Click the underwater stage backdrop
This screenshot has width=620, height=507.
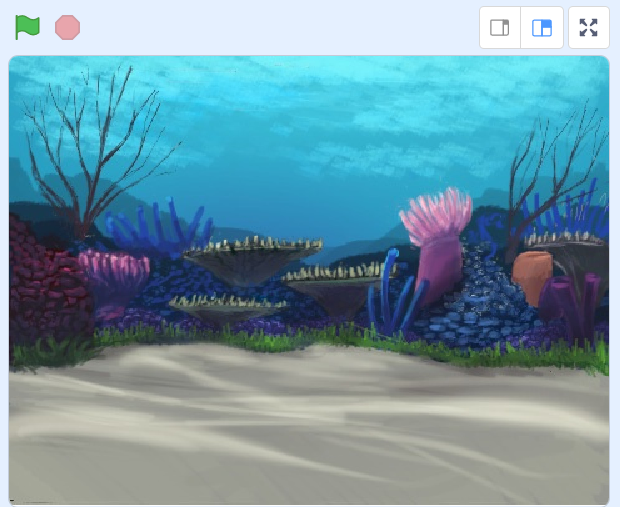[x=309, y=280]
